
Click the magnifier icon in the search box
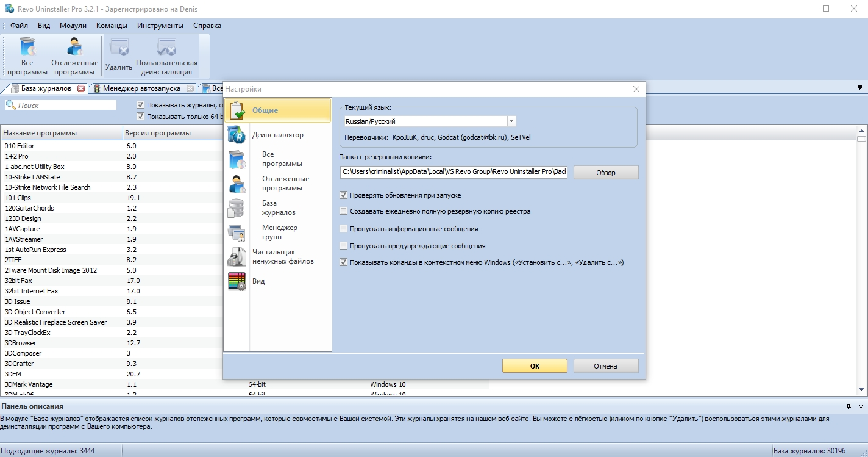pos(10,105)
